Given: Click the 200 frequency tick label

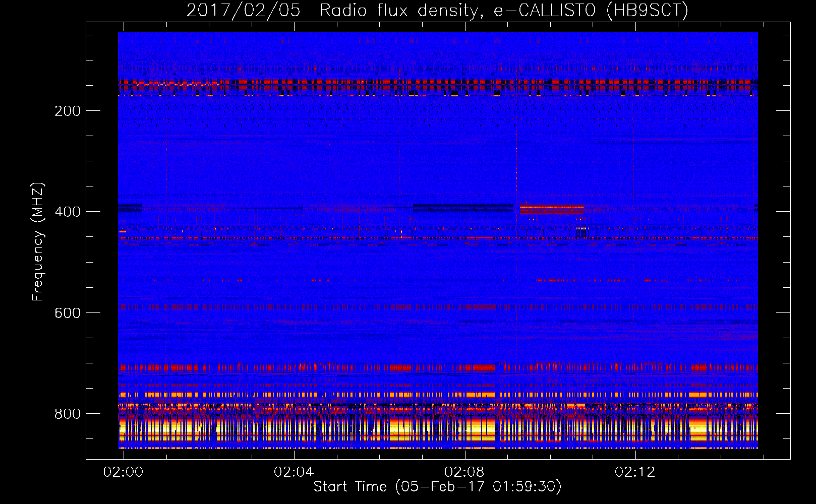Looking at the screenshot, I should click(x=68, y=111).
